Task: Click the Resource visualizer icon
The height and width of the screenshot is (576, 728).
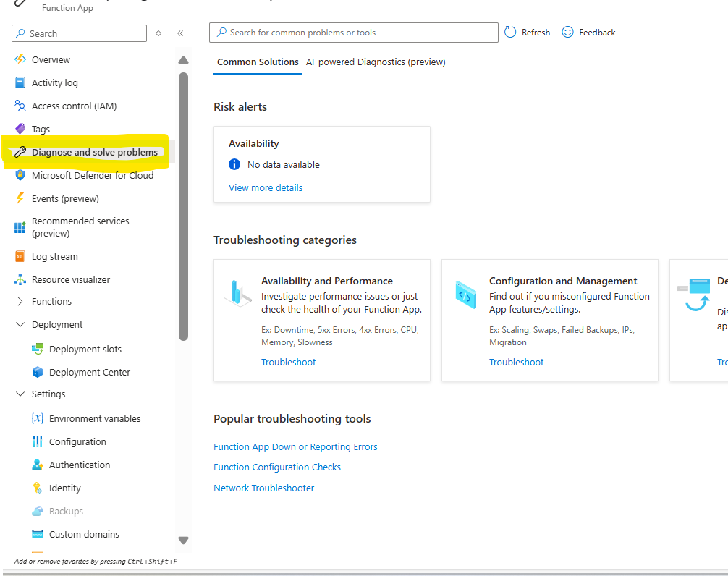Action: pyautogui.click(x=20, y=279)
